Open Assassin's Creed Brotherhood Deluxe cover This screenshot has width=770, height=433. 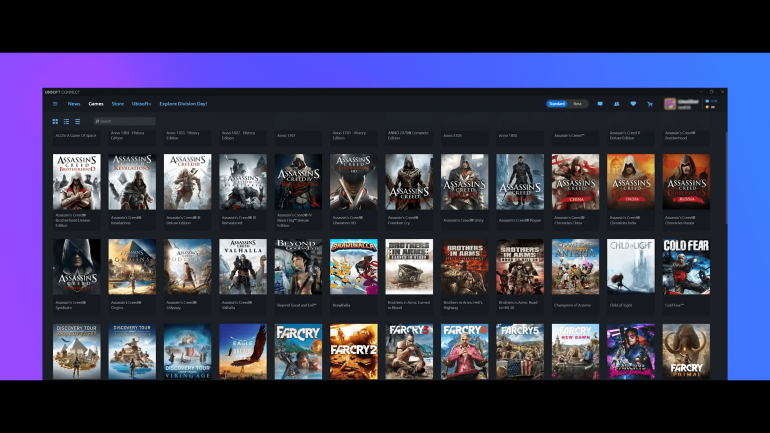[x=77, y=182]
